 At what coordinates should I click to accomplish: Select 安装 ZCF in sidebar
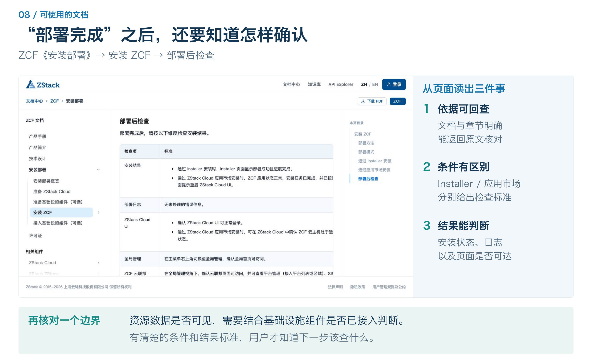[x=61, y=212]
